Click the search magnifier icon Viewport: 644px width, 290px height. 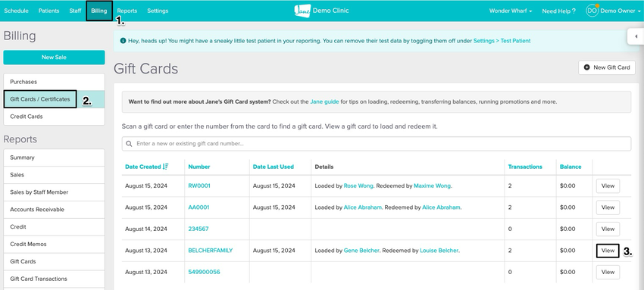point(129,144)
